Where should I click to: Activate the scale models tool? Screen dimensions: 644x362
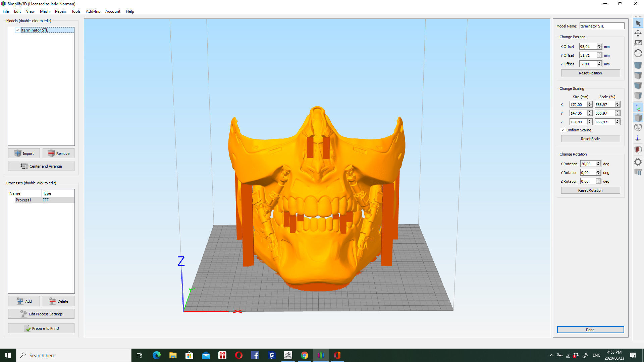(x=638, y=43)
